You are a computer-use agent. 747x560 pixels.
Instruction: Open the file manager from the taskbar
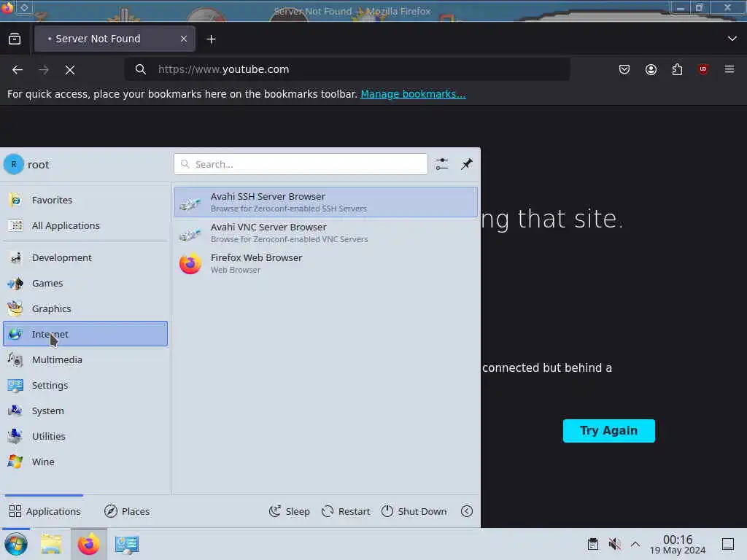[51, 544]
